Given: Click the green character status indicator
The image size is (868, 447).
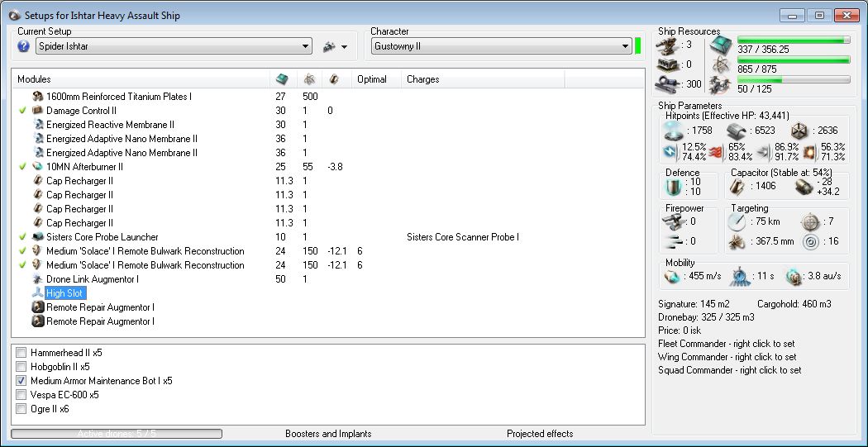Looking at the screenshot, I should [637, 46].
